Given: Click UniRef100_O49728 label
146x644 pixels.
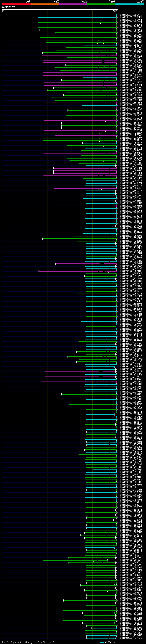Looking at the screenshot, I should click(131, 613).
